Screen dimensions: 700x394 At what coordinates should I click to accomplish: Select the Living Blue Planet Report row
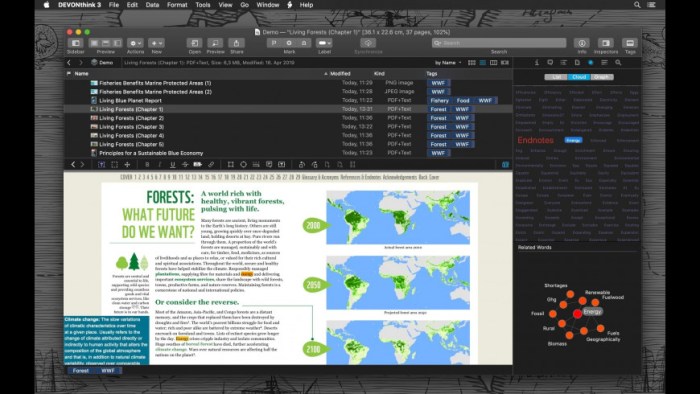(x=288, y=100)
